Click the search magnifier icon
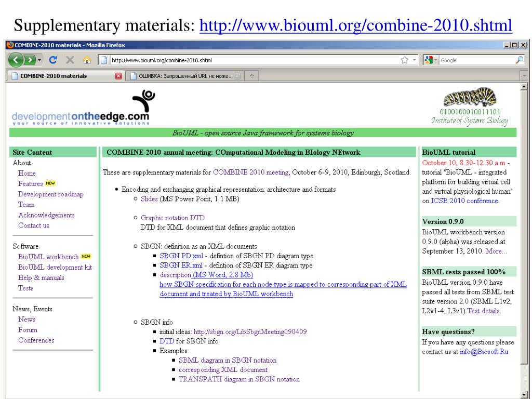The width and height of the screenshot is (532, 399). tap(520, 60)
